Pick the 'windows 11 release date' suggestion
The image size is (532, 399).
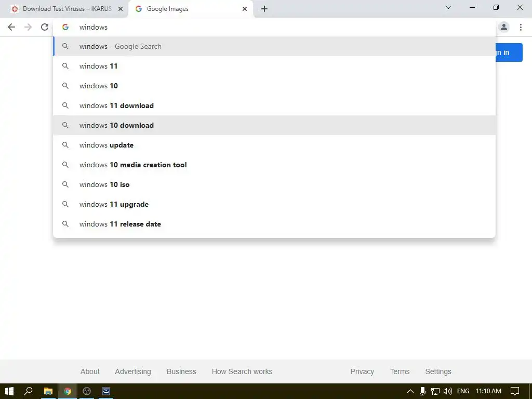(x=274, y=224)
